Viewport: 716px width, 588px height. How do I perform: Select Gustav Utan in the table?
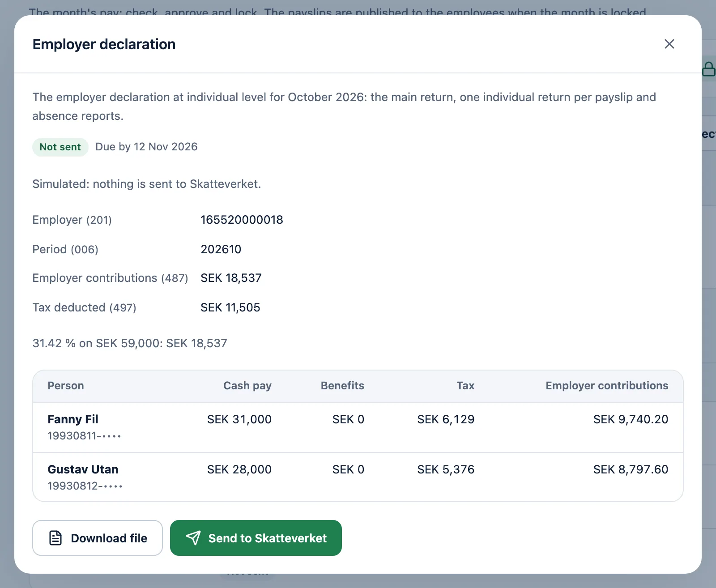(x=83, y=469)
